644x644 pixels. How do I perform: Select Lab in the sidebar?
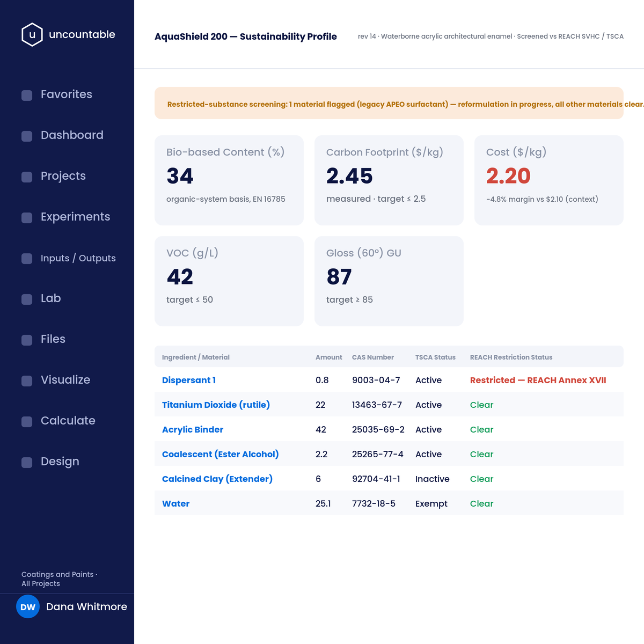[x=51, y=298]
